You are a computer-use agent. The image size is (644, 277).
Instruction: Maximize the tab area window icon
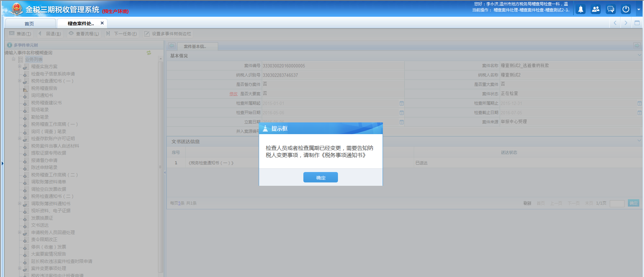tap(637, 23)
